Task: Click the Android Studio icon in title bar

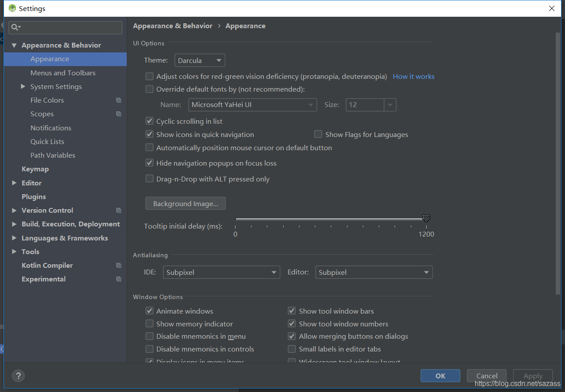Action: (12, 8)
